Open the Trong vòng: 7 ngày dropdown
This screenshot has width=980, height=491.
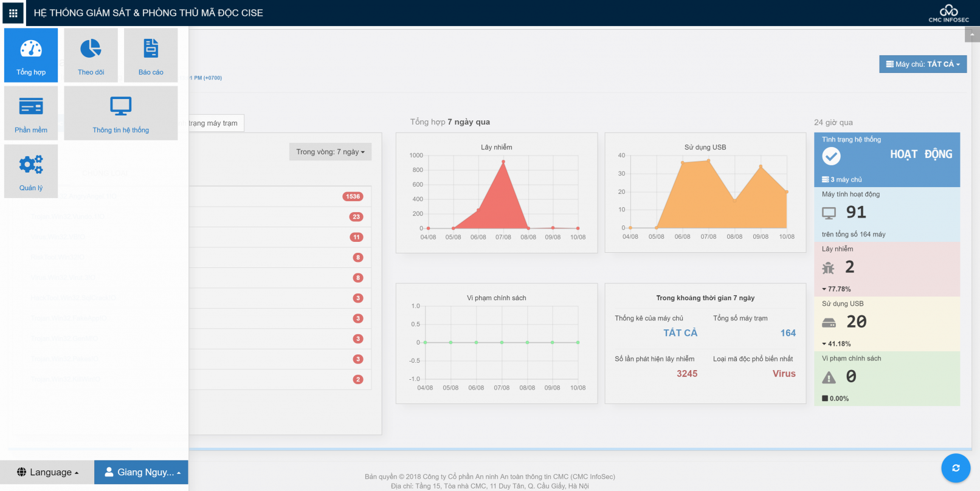[x=330, y=152]
